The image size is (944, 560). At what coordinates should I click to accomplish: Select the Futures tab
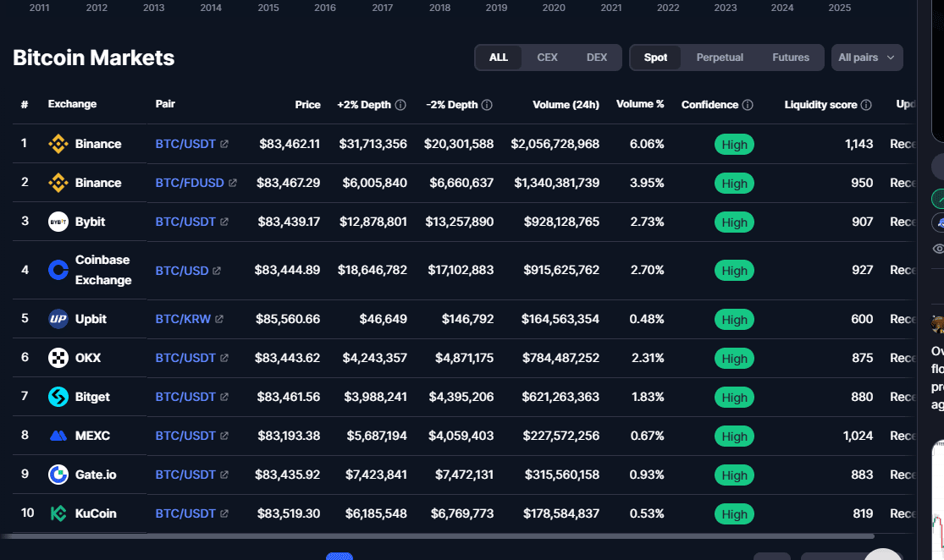coord(791,57)
